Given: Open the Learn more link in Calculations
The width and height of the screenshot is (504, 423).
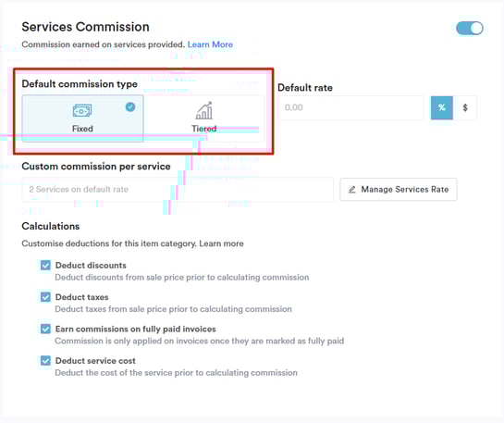Looking at the screenshot, I should (x=221, y=243).
